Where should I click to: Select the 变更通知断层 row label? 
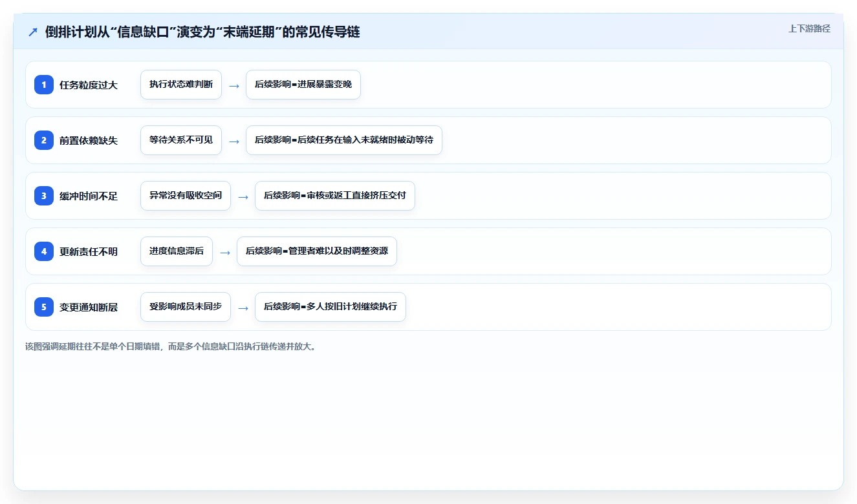tap(89, 307)
